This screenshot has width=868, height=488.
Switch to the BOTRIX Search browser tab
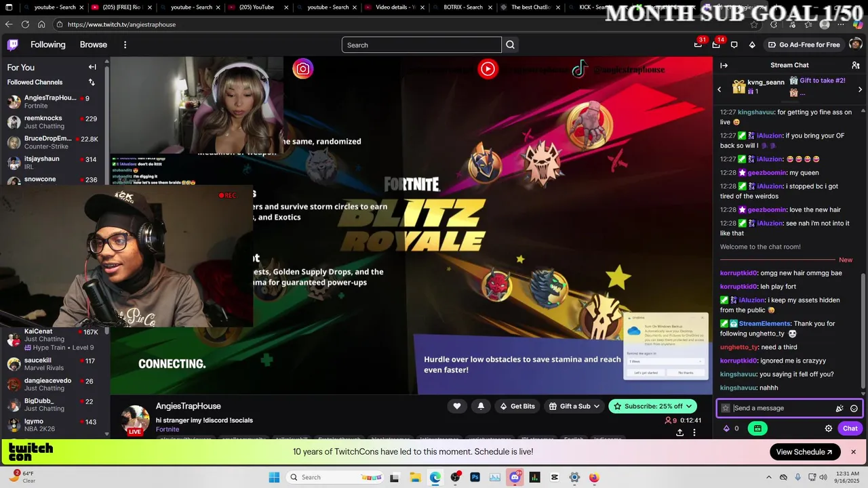[463, 7]
